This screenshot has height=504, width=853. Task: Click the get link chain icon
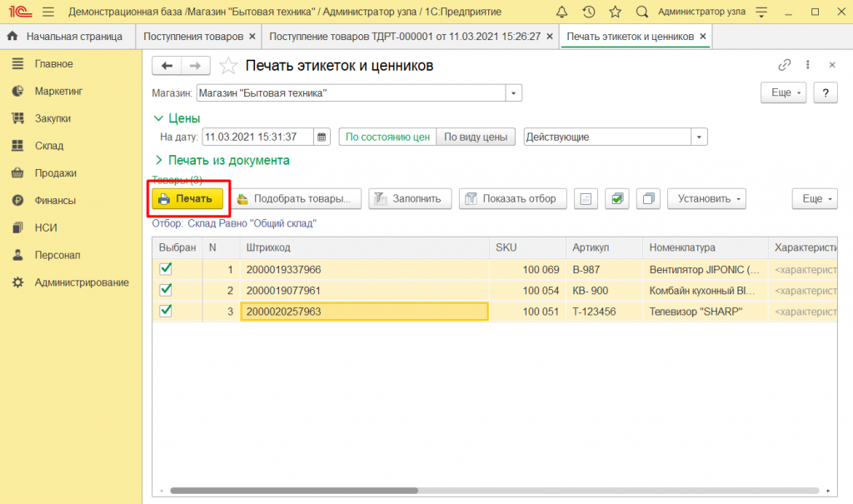coord(784,65)
